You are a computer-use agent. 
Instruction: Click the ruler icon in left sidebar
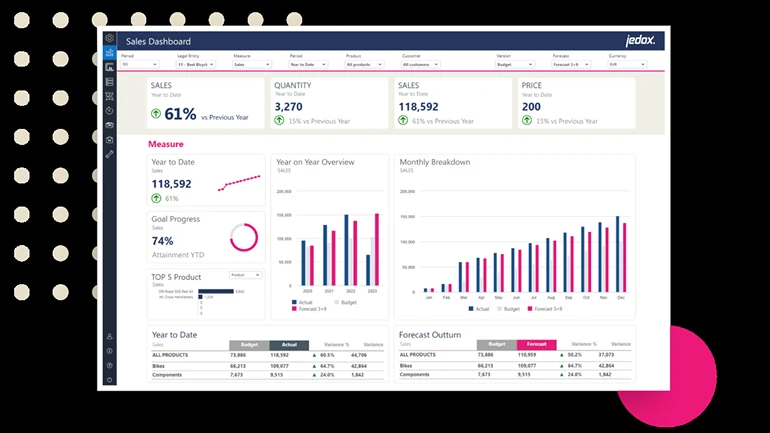tap(109, 153)
